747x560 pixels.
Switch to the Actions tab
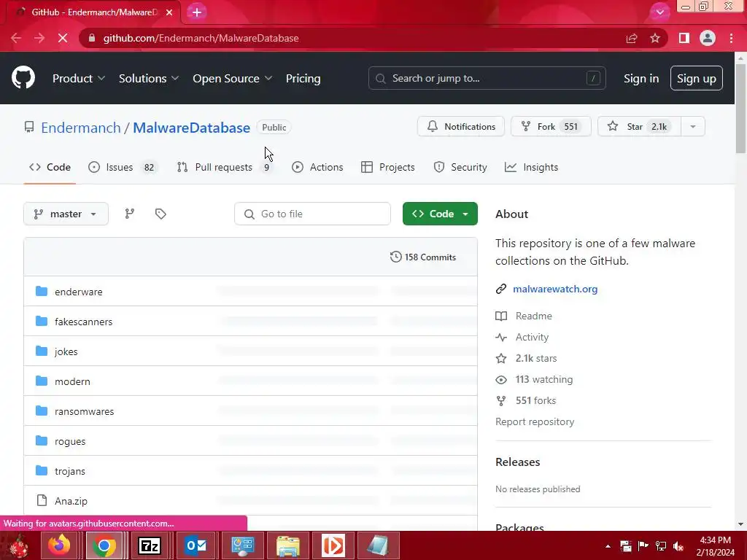point(317,167)
